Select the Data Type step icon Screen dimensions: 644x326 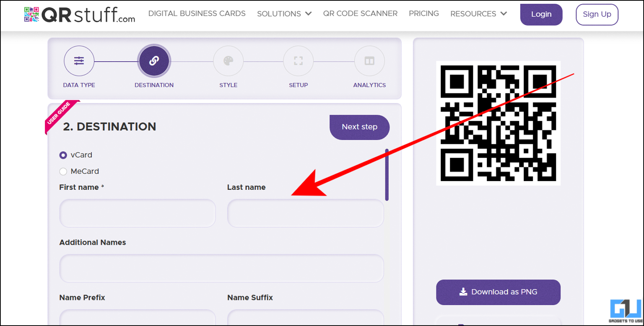[79, 61]
